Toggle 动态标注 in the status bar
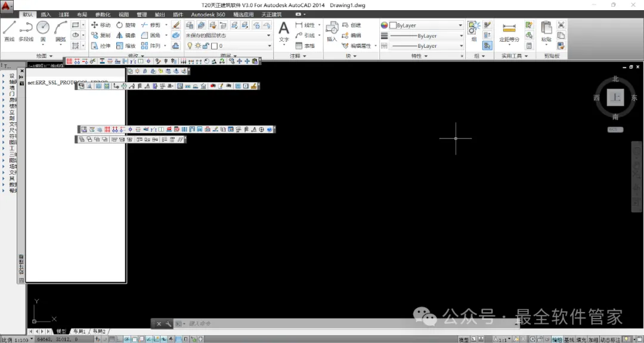The width and height of the screenshot is (644, 343). pos(611,339)
